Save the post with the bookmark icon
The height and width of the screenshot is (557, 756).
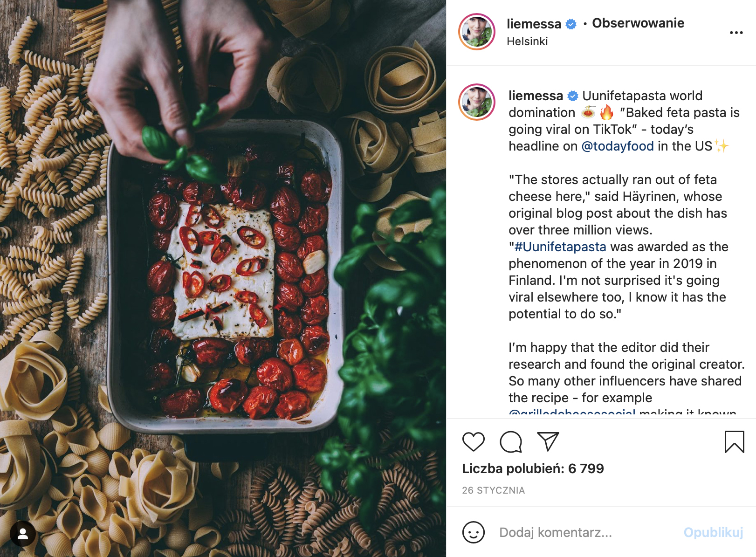coord(734,441)
